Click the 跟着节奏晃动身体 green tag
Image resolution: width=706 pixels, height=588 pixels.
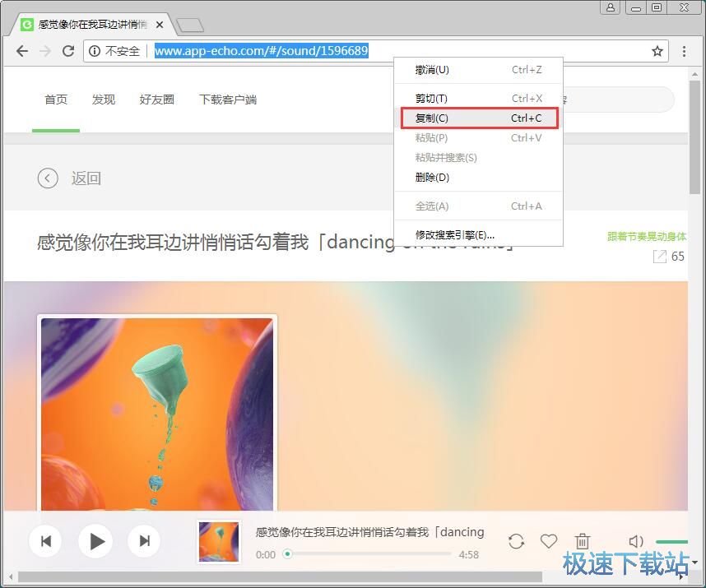pyautogui.click(x=647, y=236)
